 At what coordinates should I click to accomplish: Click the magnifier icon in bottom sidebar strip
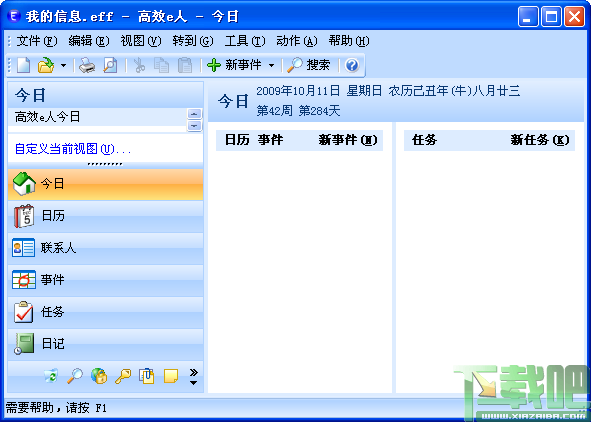point(75,376)
